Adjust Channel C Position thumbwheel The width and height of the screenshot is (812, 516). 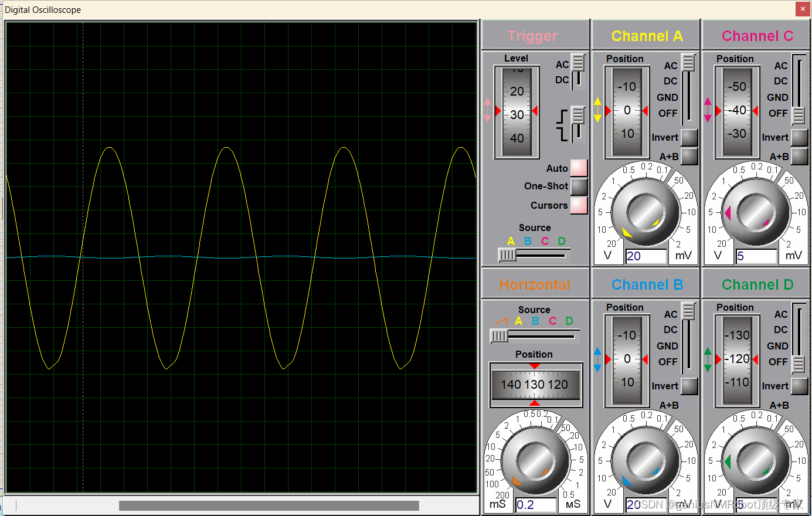pos(737,112)
